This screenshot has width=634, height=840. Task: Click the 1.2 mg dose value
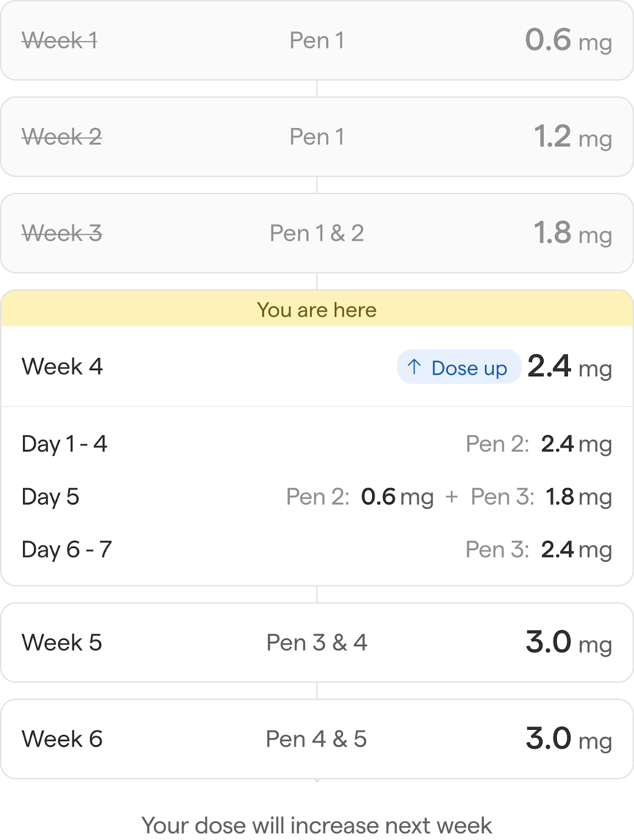573,137
